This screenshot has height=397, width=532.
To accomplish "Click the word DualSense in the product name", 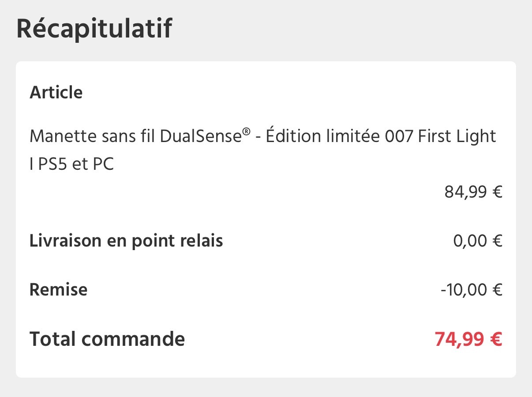I will click(x=201, y=137).
